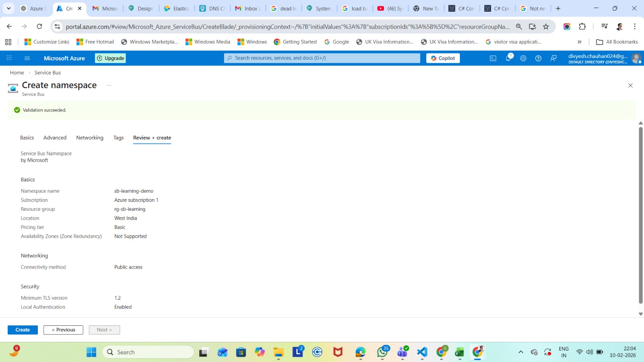This screenshot has width=644, height=362.
Task: Click the Azure account avatar
Action: click(636, 58)
